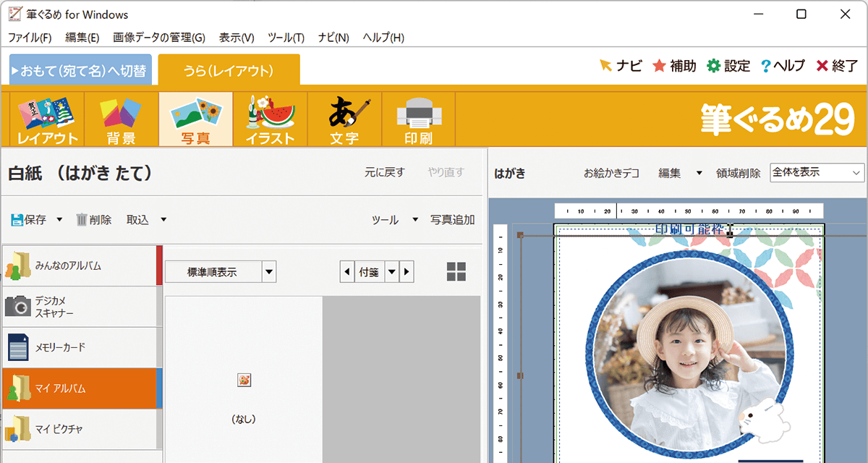Click the やり直す redo button
Screen dimensions: 868x463
coord(446,172)
